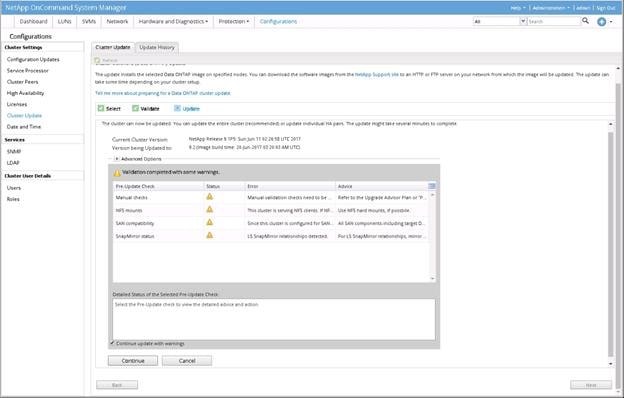Select the SnapMirror status row
Viewport: 624px width, 398px height.
[x=271, y=236]
